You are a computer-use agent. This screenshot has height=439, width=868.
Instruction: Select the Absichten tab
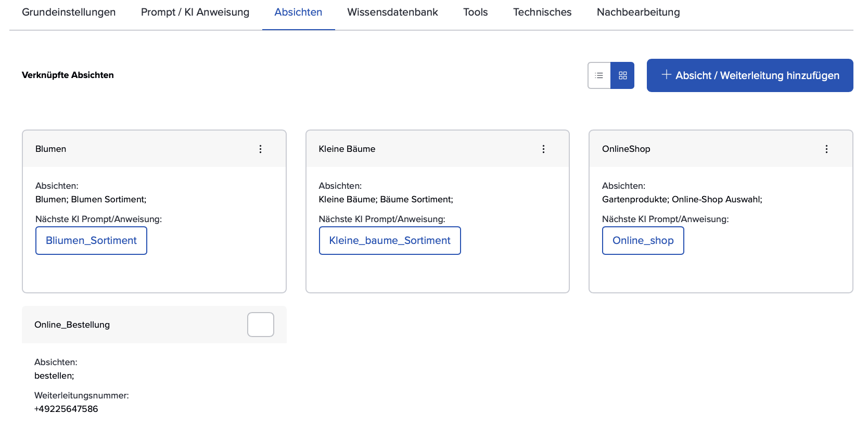[x=298, y=12]
